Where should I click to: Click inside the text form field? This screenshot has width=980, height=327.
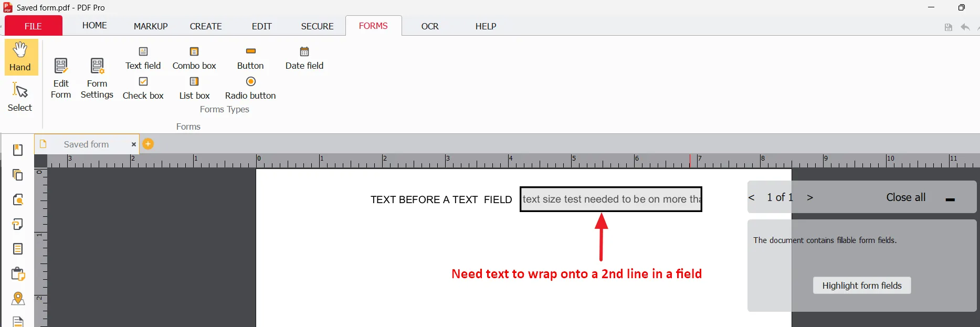coord(611,199)
